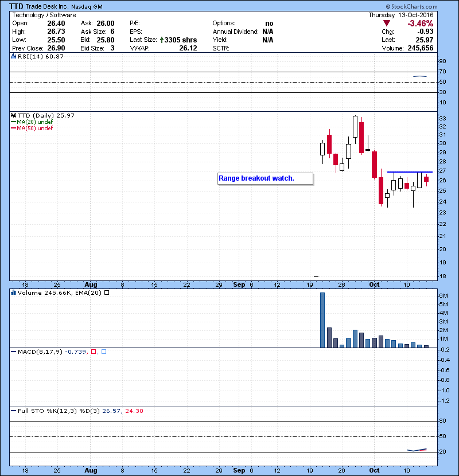This screenshot has height=476, width=459.
Task: Click the Chg value -0.93
Action: [x=425, y=32]
